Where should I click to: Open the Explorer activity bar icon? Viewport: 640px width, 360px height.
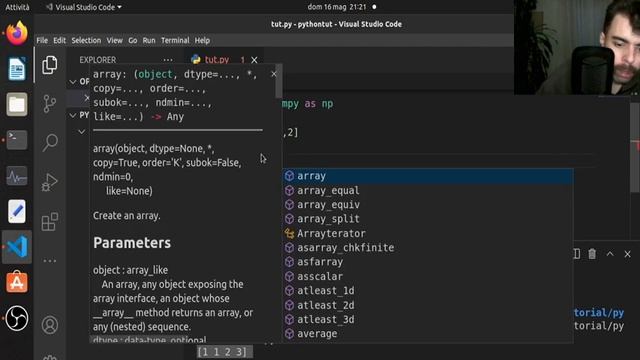(50, 65)
